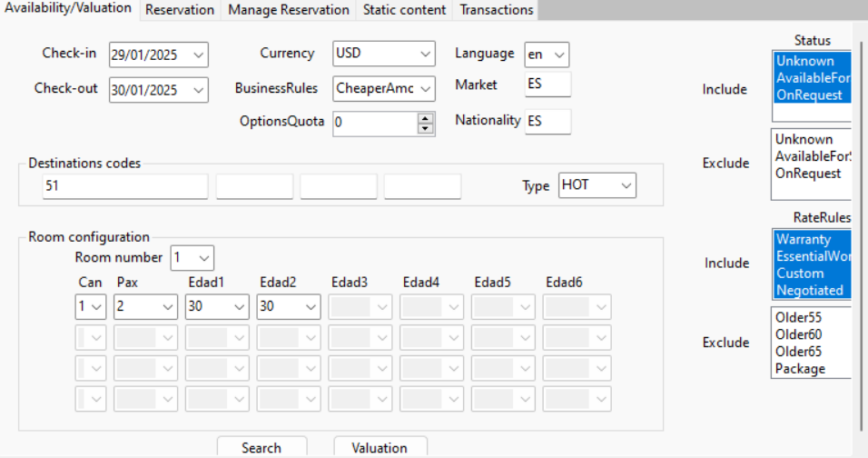Select OnRequest in Status Include list
Image resolution: width=868 pixels, height=458 pixels.
(x=810, y=95)
